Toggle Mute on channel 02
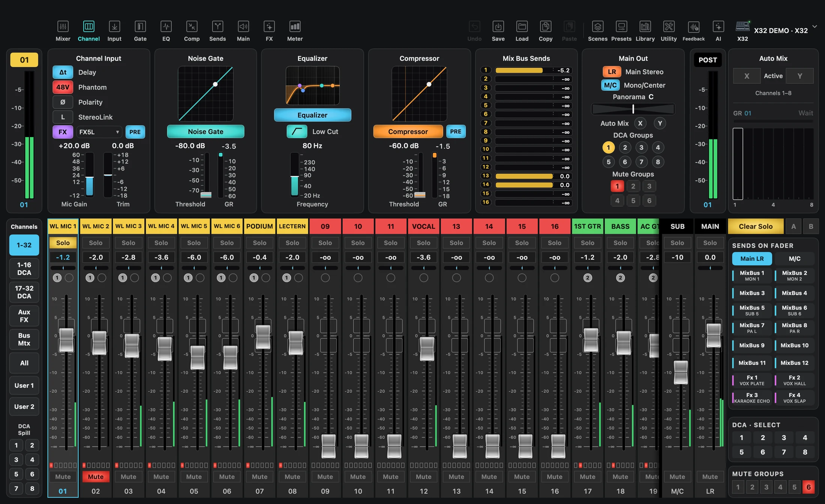The image size is (825, 504). 96,477
